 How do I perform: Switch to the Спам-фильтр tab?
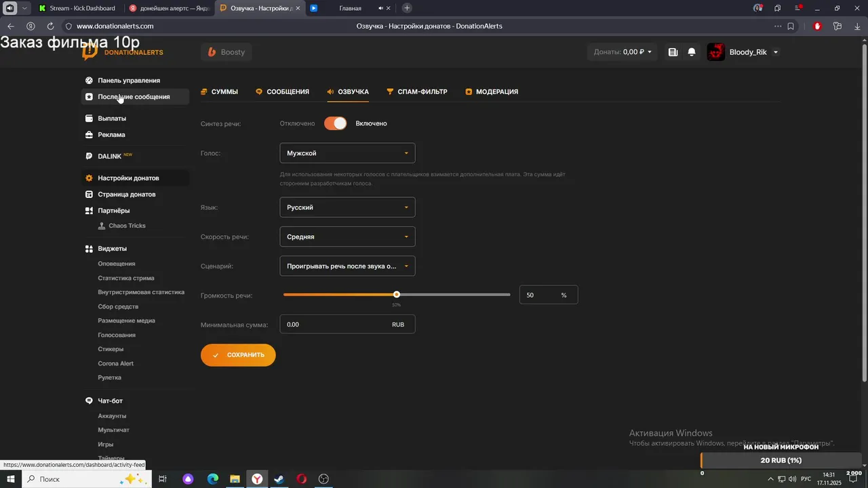pyautogui.click(x=417, y=91)
